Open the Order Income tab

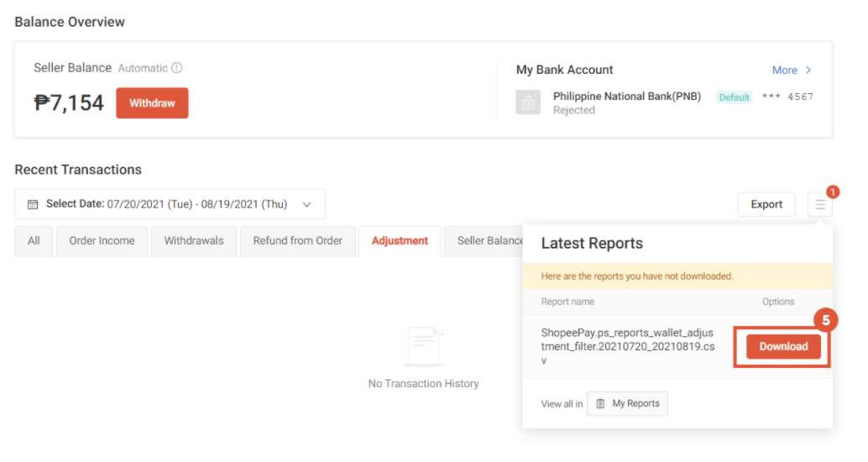pos(102,241)
